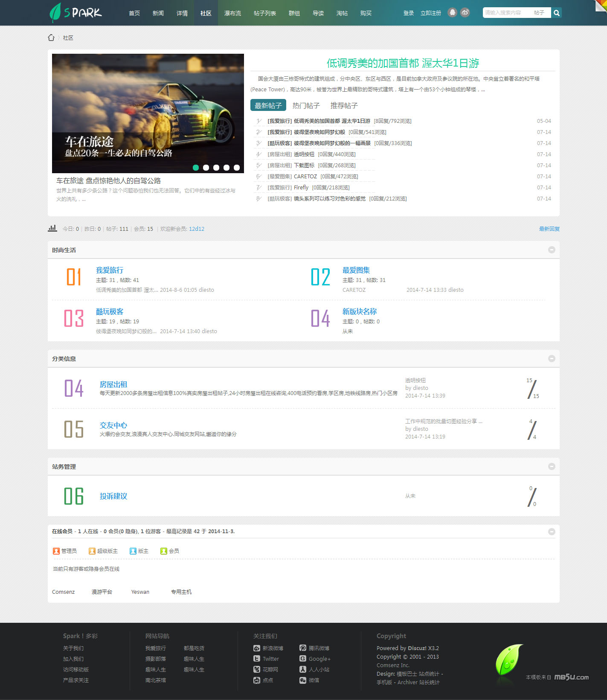
Task: Collapse the 分类信息 section
Action: (x=552, y=359)
